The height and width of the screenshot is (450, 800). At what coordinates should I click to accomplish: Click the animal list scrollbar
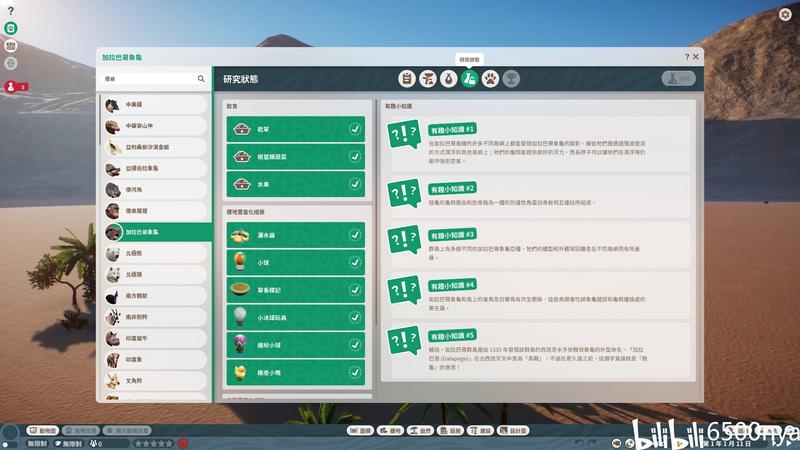click(x=100, y=120)
